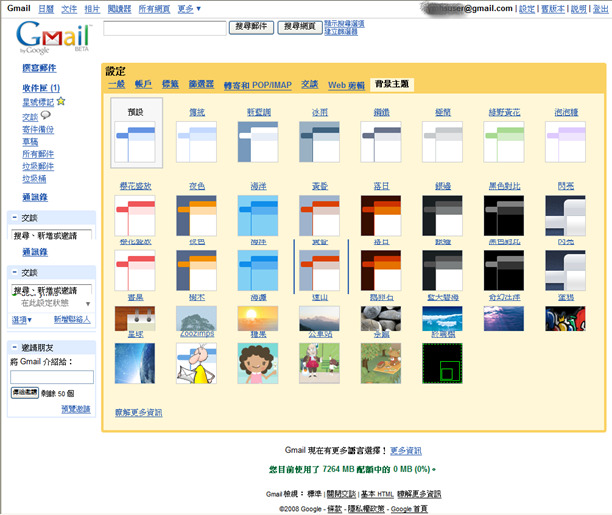Pick the ocean wave photo theme
This screenshot has width=612, height=515.
442,318
